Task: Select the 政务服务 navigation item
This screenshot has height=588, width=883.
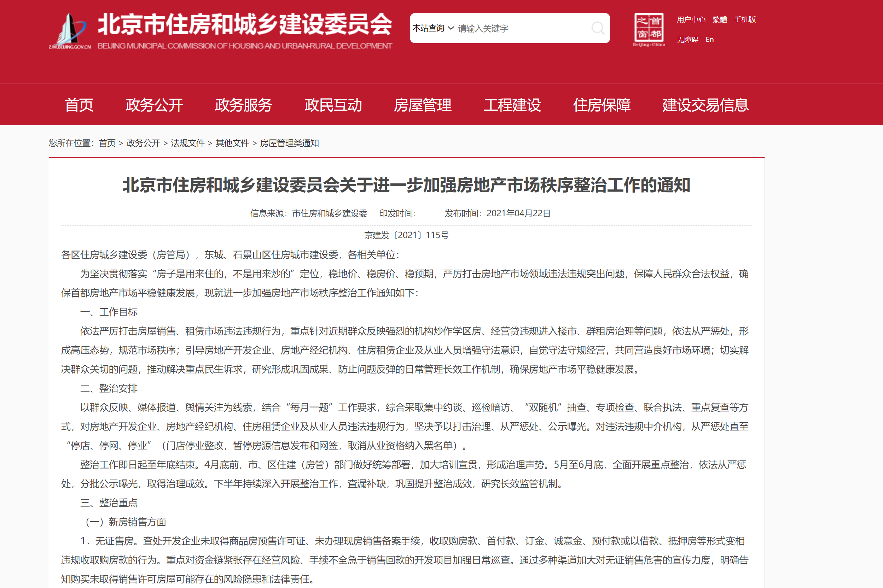Action: (x=244, y=105)
